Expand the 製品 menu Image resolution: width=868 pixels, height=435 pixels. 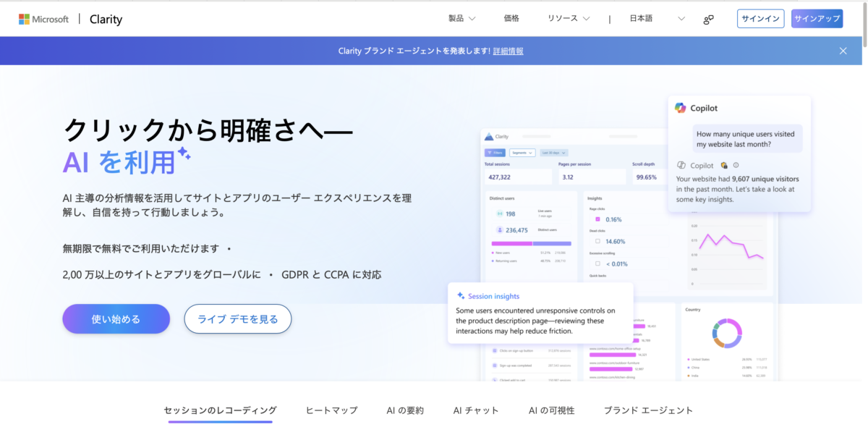(461, 19)
